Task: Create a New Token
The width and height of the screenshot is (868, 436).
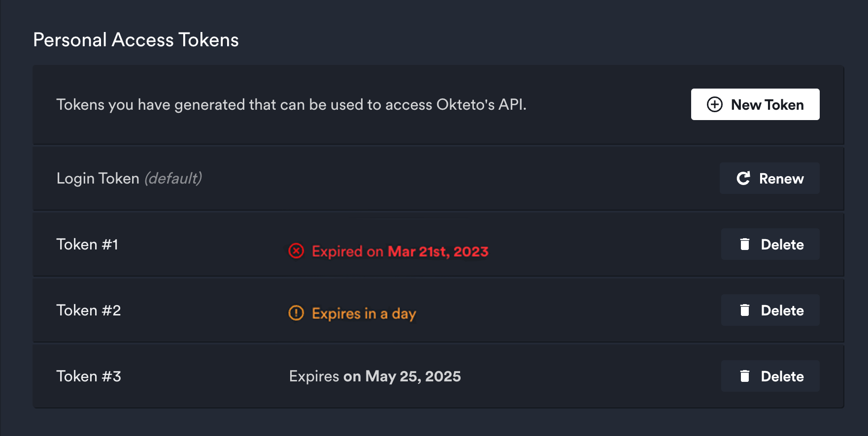Action: click(x=755, y=104)
